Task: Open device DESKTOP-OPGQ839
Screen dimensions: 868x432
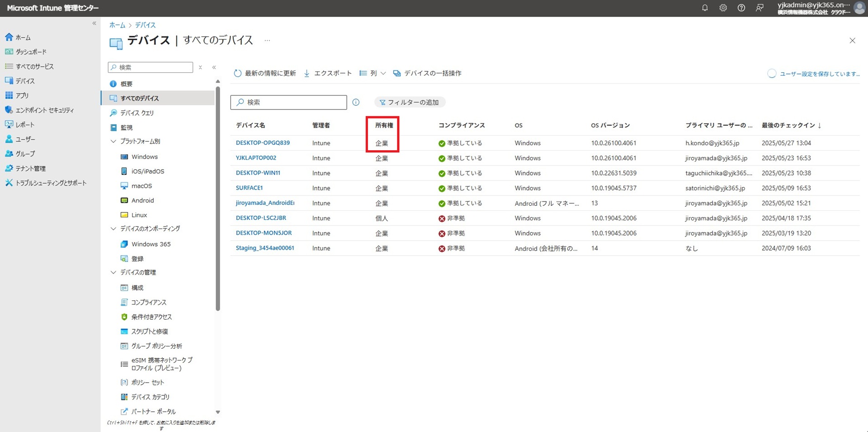Action: [263, 142]
